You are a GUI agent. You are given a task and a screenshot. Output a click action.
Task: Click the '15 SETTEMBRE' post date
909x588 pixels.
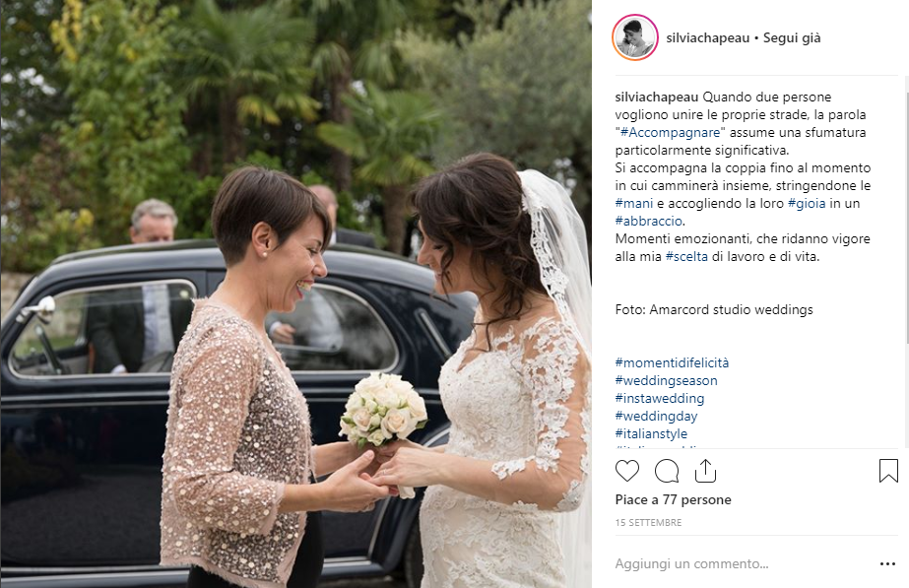tap(648, 522)
